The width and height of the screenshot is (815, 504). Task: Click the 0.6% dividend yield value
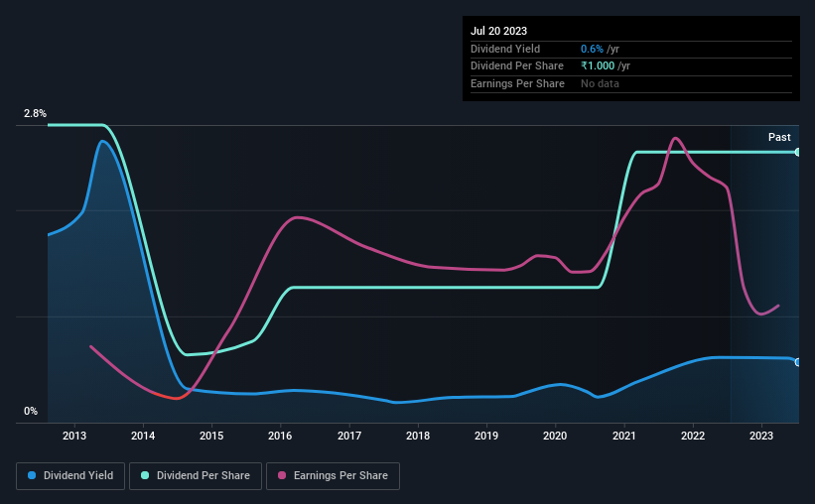click(x=592, y=49)
